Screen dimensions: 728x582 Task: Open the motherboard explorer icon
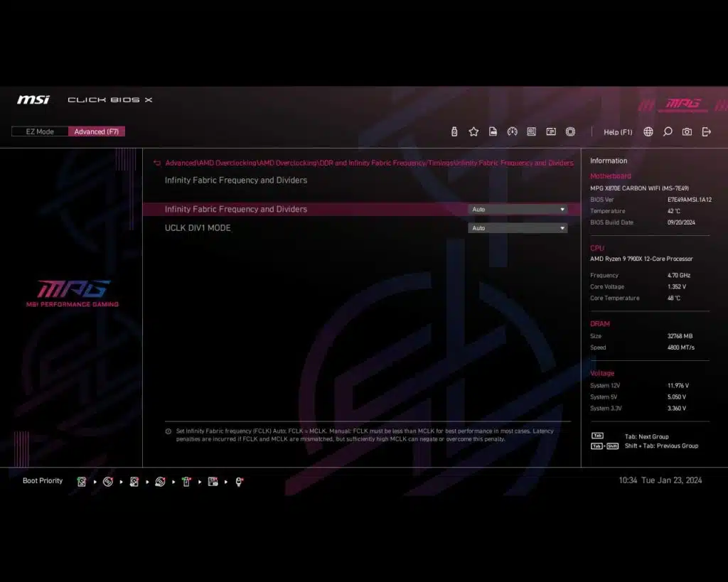point(532,131)
